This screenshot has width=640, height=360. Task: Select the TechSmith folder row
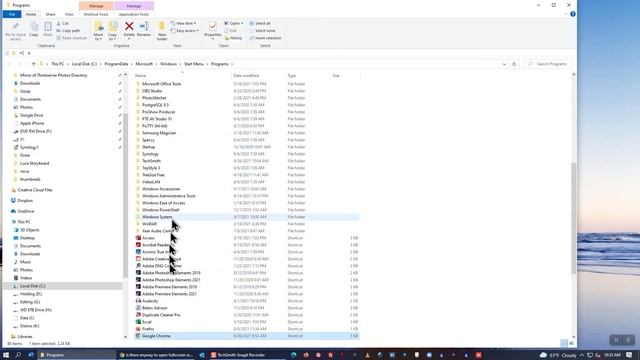[247, 161]
